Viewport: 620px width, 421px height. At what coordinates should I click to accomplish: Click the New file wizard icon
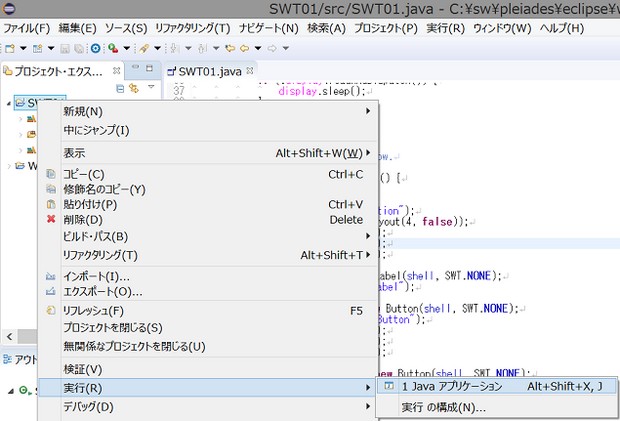(10, 48)
